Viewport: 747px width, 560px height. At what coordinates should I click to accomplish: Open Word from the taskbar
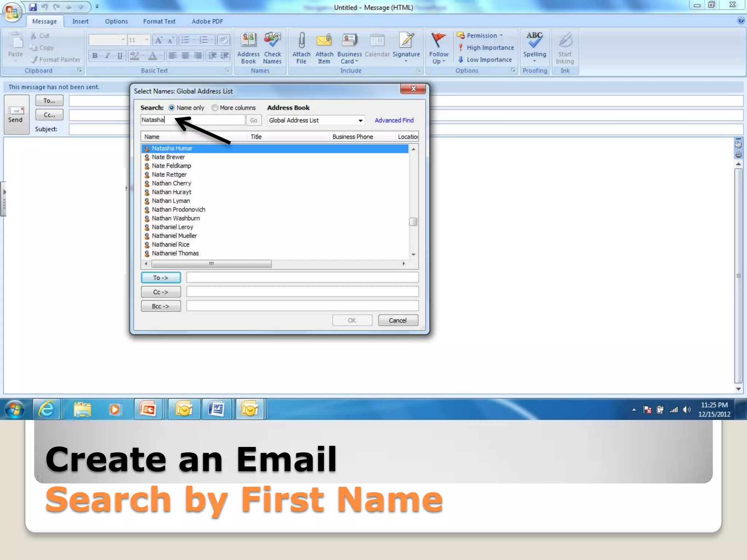217,409
